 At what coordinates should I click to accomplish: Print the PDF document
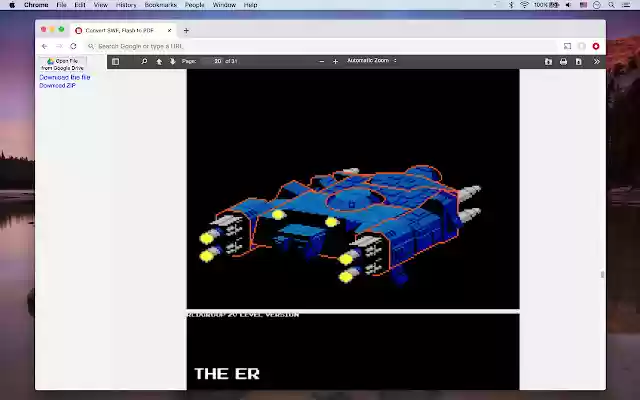point(563,62)
